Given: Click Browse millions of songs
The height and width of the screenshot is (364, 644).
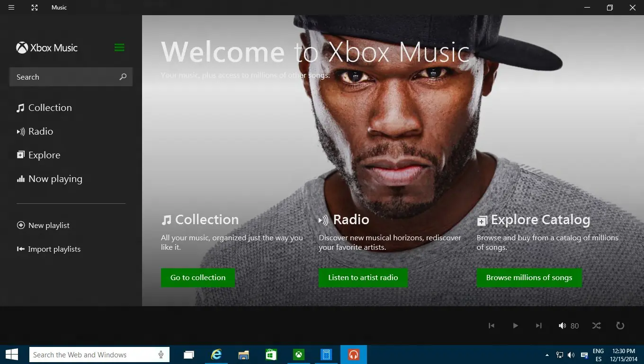Looking at the screenshot, I should coord(529,277).
